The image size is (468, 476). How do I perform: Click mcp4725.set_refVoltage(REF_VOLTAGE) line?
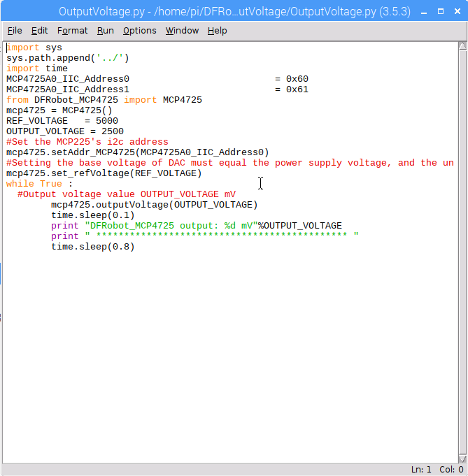pos(104,173)
